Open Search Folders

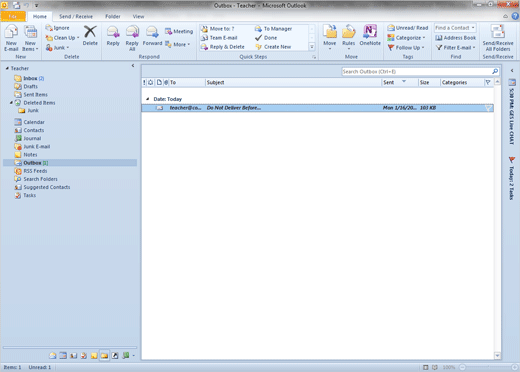(36, 179)
